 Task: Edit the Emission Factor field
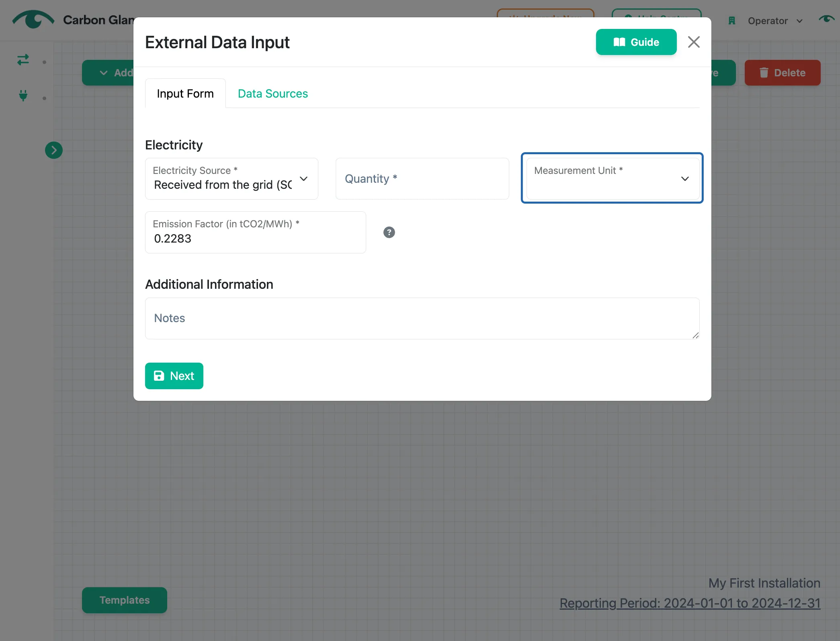tap(256, 233)
